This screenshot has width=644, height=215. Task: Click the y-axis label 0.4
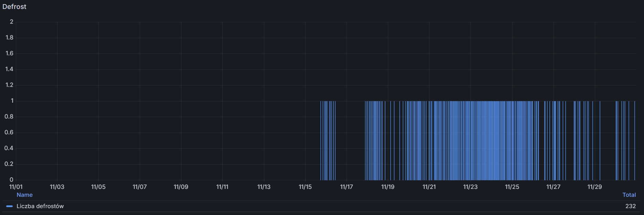[9, 148]
